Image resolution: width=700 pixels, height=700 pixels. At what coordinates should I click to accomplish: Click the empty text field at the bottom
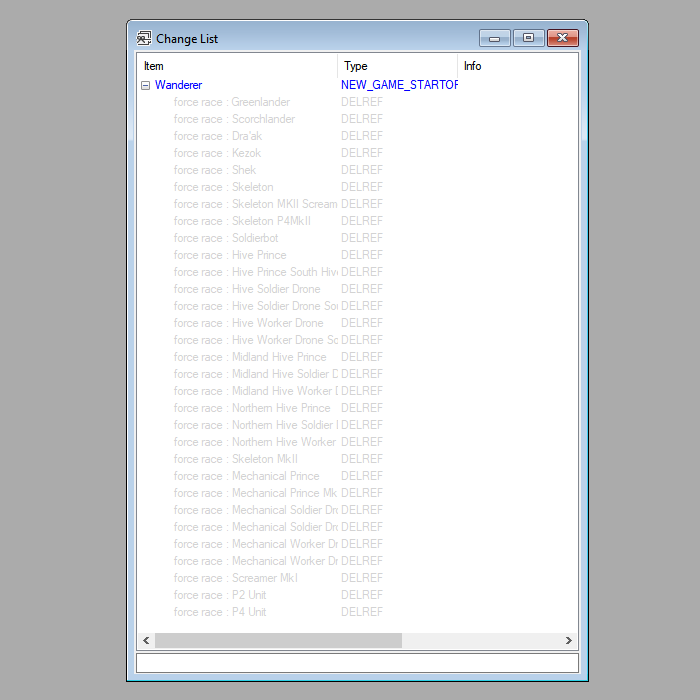357,663
